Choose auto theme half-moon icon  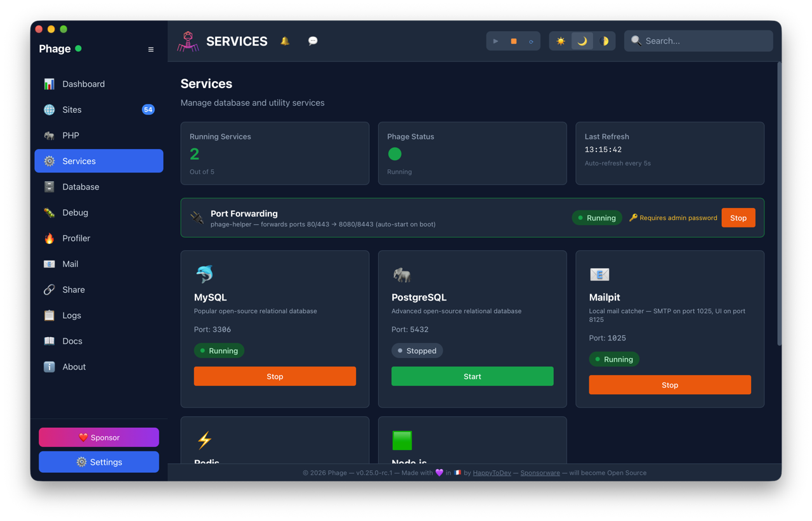[604, 41]
